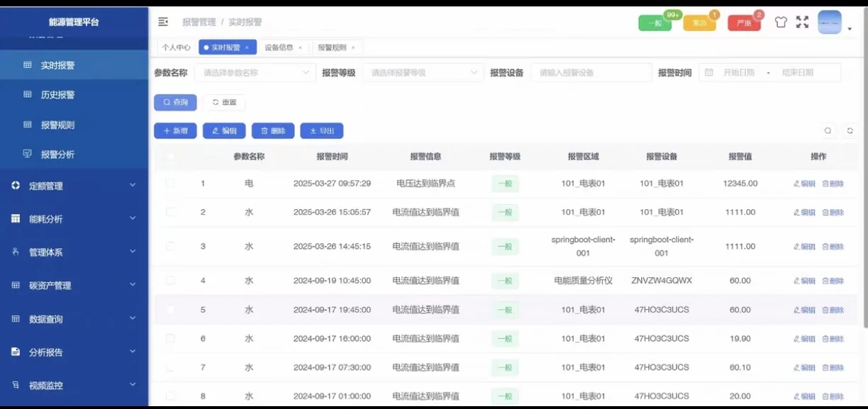
Task: Switch to the 个人中心 tab
Action: 175,46
